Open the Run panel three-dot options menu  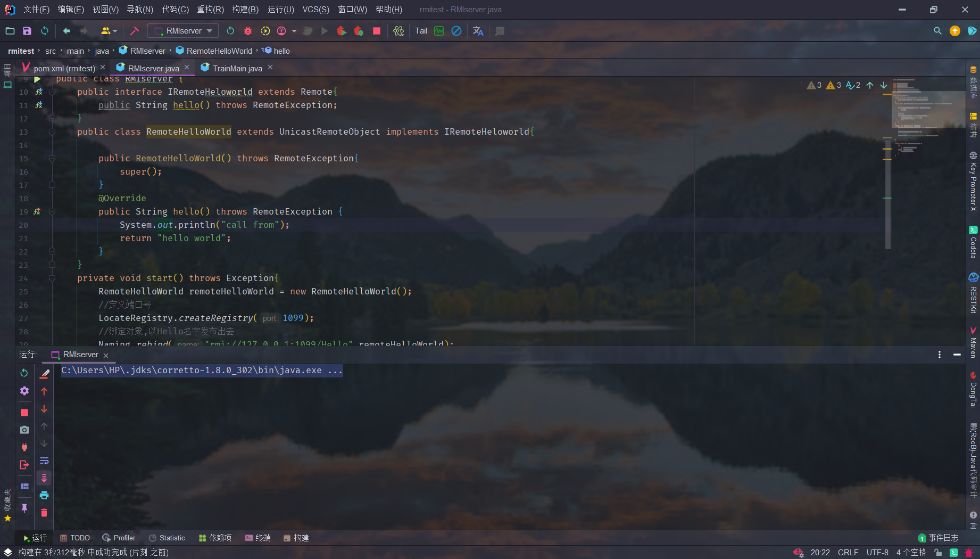coord(940,355)
